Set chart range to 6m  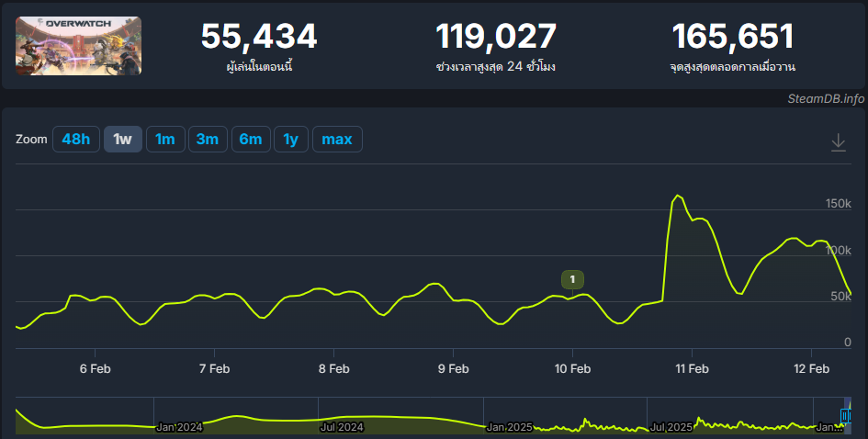[250, 140]
